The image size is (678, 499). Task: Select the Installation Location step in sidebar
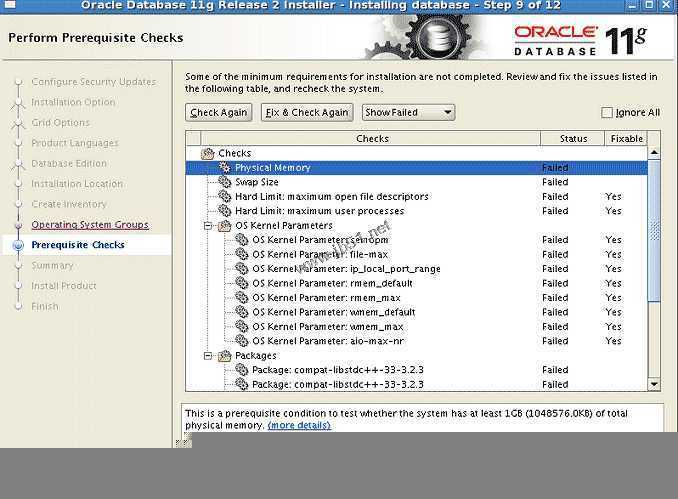(77, 184)
